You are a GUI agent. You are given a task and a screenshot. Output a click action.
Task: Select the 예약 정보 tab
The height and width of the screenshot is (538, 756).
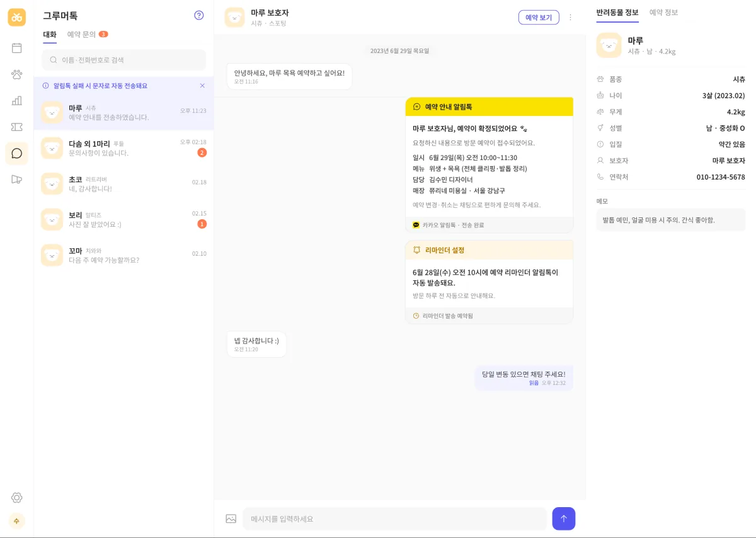click(664, 13)
